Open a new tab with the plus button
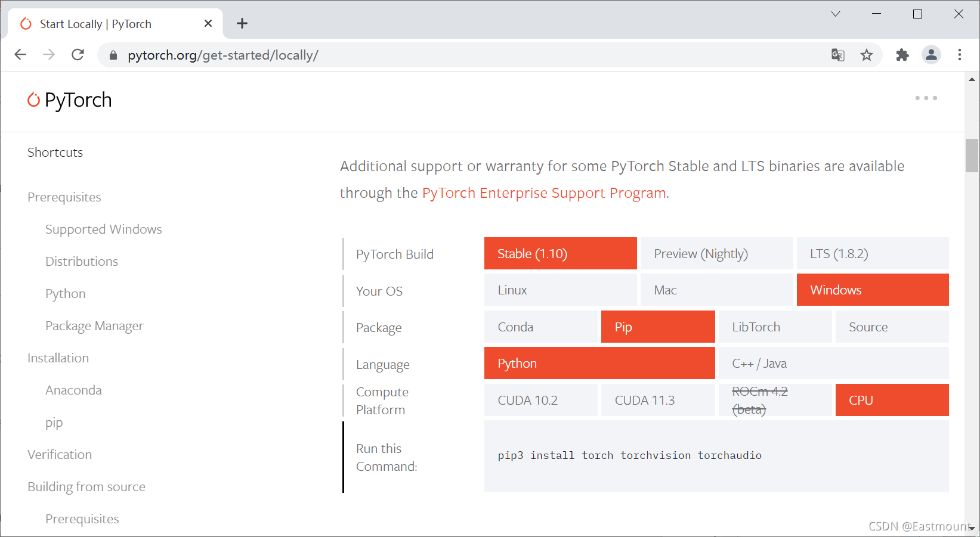 [x=242, y=23]
